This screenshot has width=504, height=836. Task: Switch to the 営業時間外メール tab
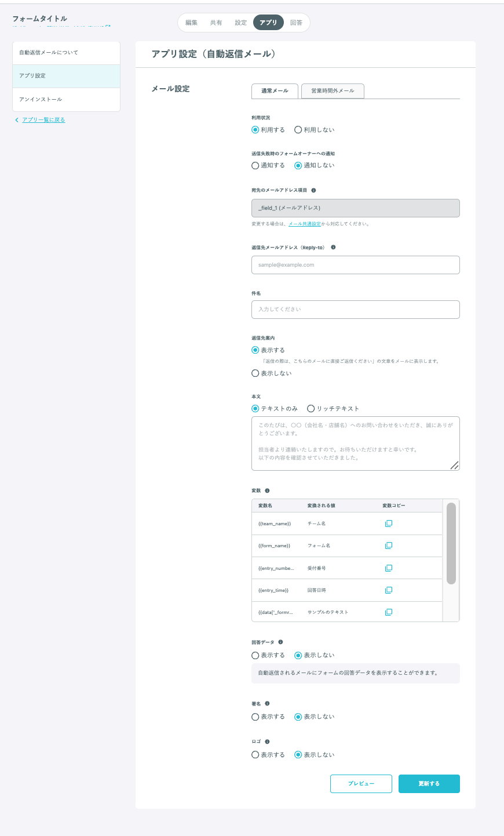tap(333, 91)
